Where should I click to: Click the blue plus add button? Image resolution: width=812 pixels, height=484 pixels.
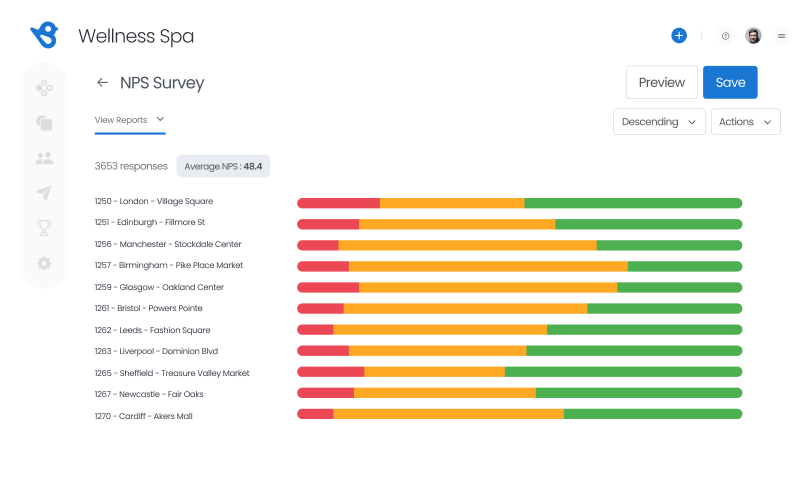pos(679,36)
